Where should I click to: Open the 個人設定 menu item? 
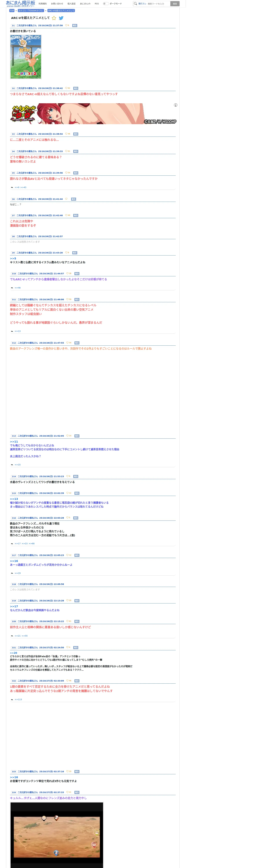[x=71, y=4]
